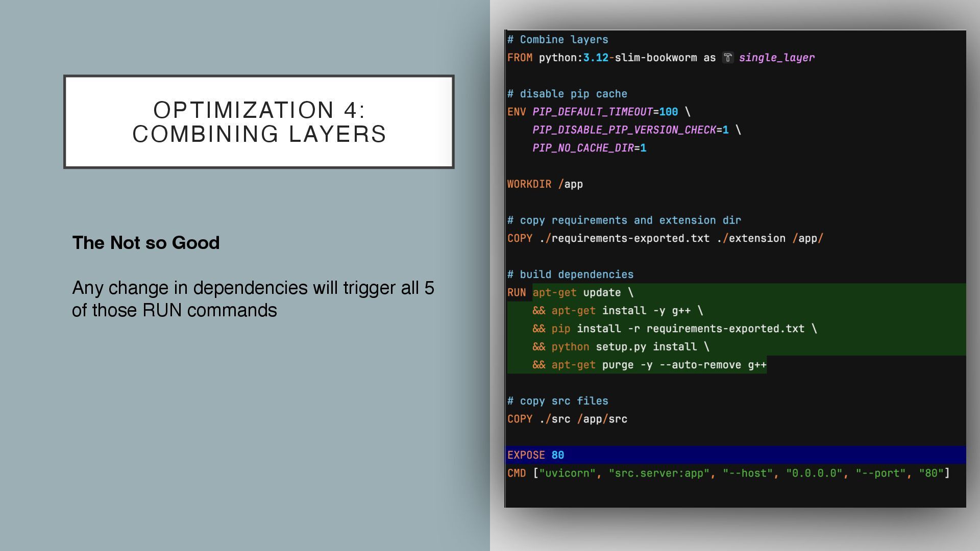Click "0.0.0.0" host string in CMD
Image resolution: width=980 pixels, height=551 pixels.
coord(814,473)
